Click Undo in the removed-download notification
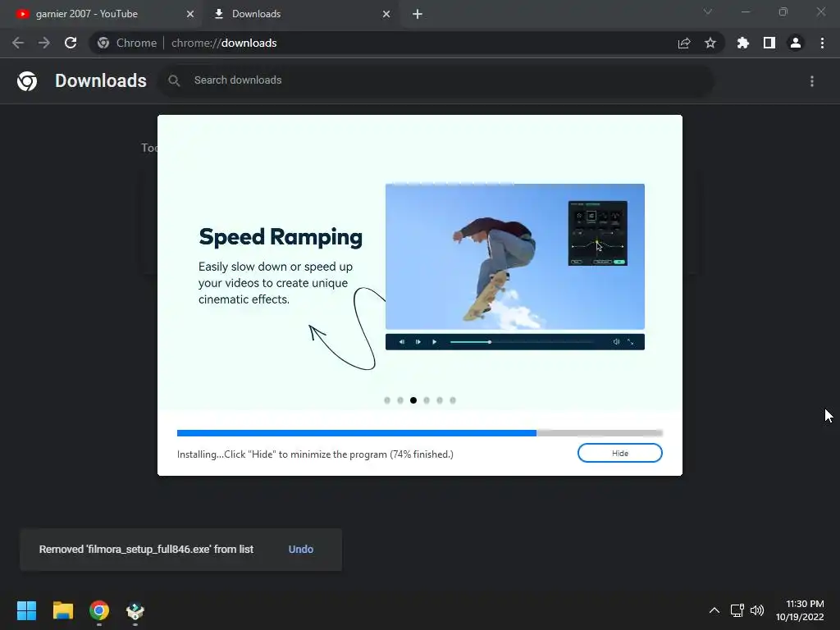Image resolution: width=840 pixels, height=630 pixels. click(300, 549)
